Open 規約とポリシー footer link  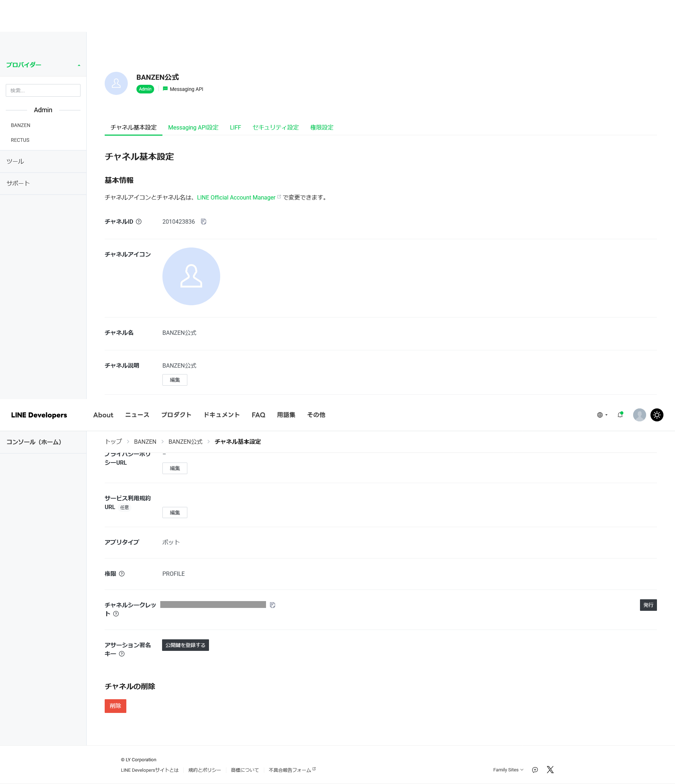coord(204,770)
